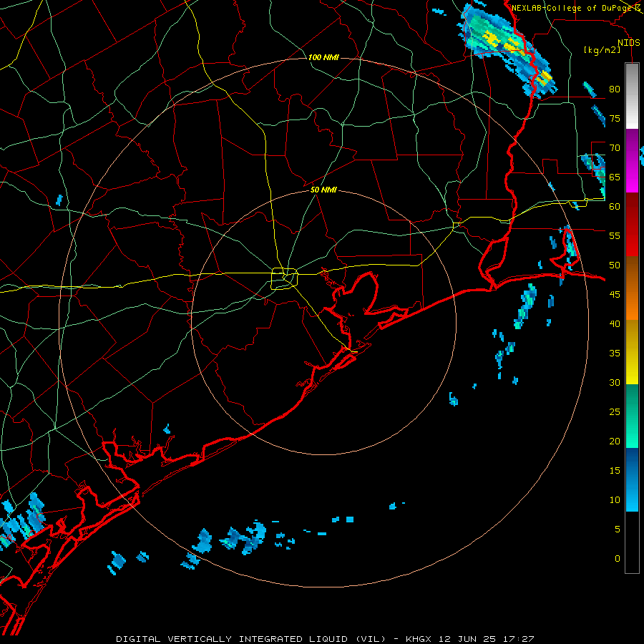Click the legend value "25"
This screenshot has height=644, width=644.
coord(615,412)
